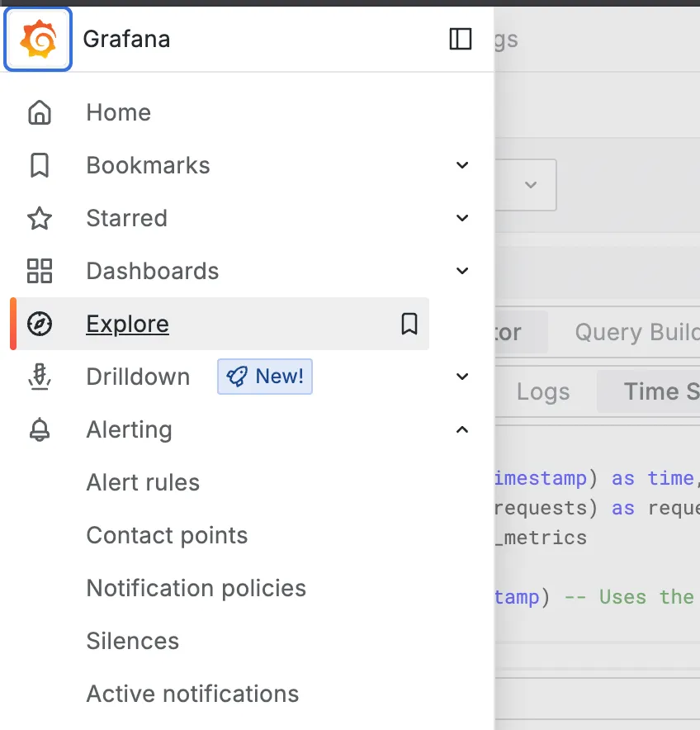
Task: Open Alert rules menu item
Action: [143, 482]
